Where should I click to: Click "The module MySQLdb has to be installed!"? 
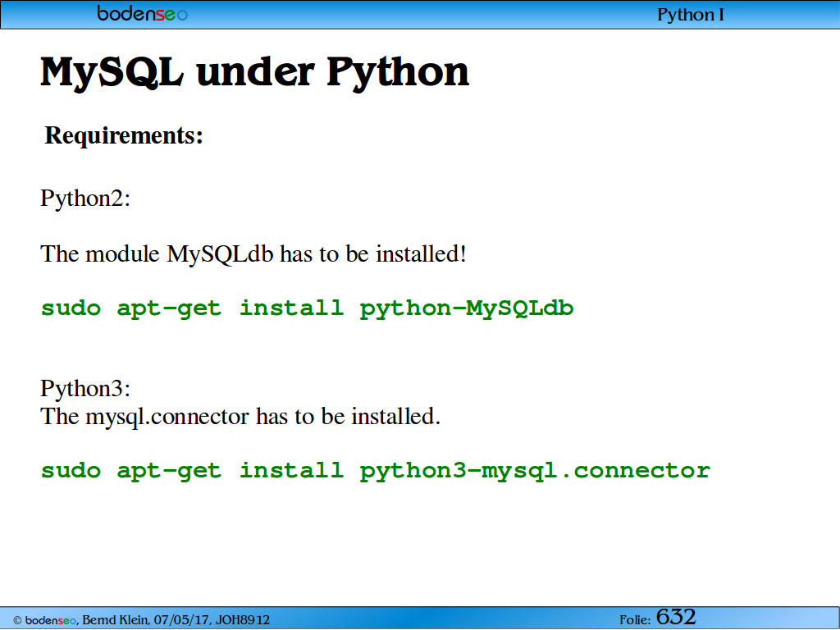pyautogui.click(x=253, y=254)
